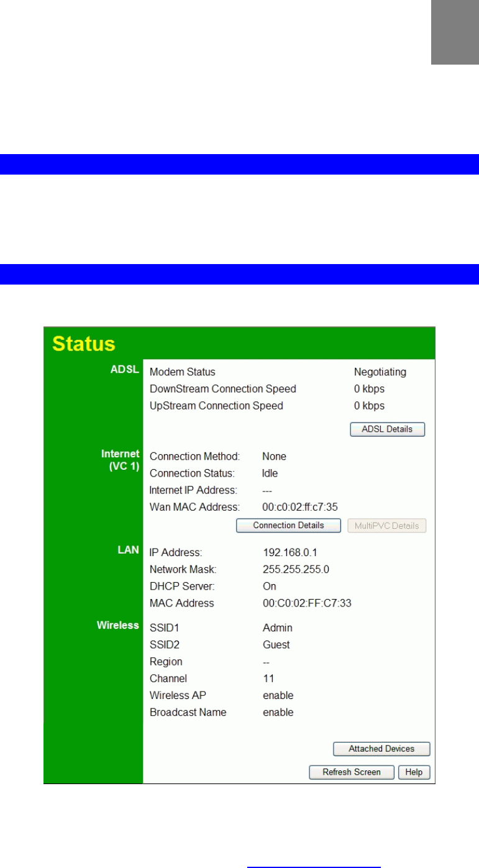
Task: Click the SSID1 label
Action: pyautogui.click(x=165, y=628)
